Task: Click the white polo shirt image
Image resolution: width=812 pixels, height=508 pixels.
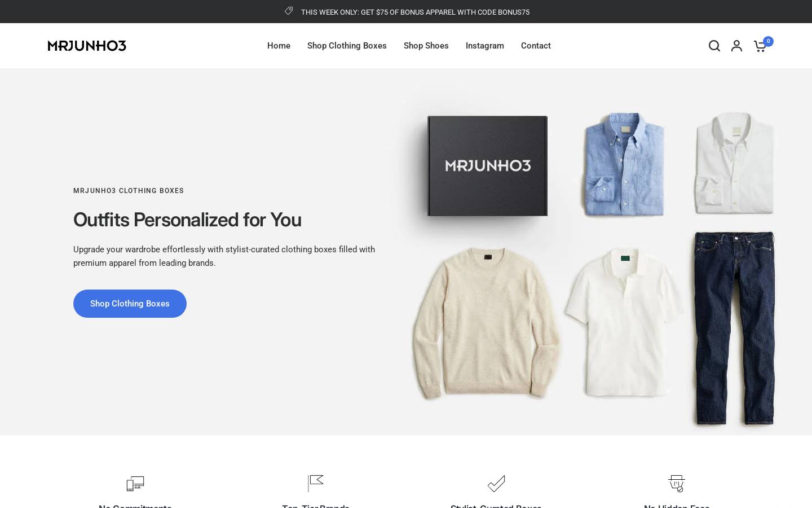Action: click(x=624, y=322)
